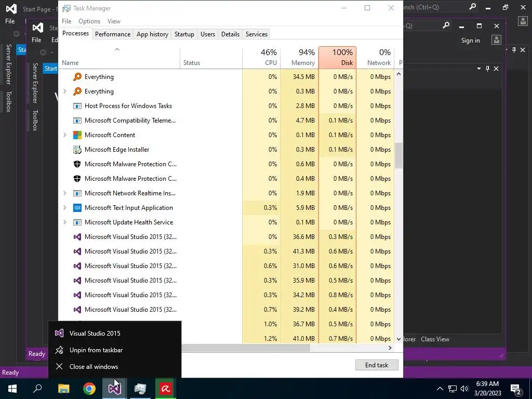Select the Visual Studio 2015 process using 39.2 MB
Screen dimensions: 532x399
pos(227,310)
